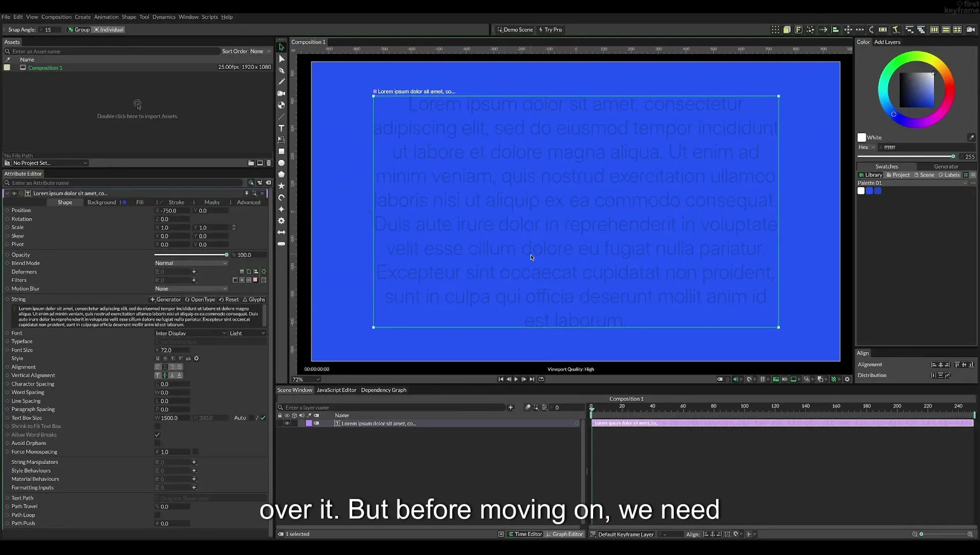
Task: Toggle Individual snap mode
Action: coord(109,30)
